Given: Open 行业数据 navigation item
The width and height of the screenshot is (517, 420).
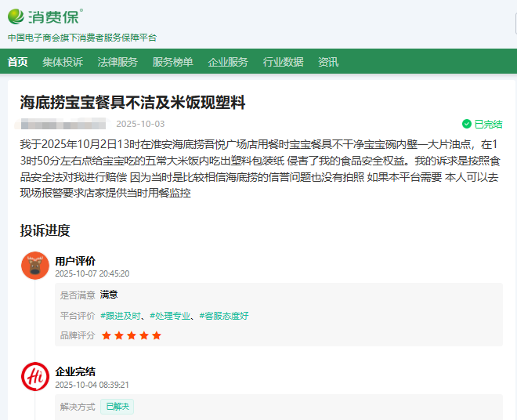Looking at the screenshot, I should [283, 62].
